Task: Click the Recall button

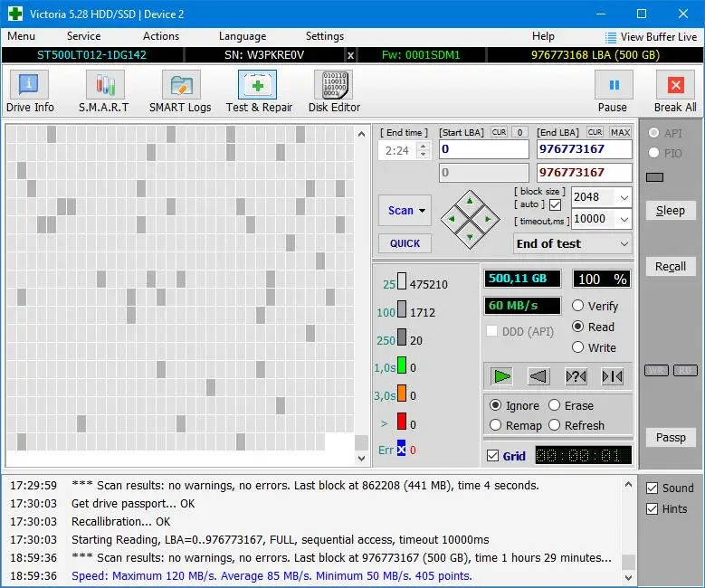Action: 670,267
